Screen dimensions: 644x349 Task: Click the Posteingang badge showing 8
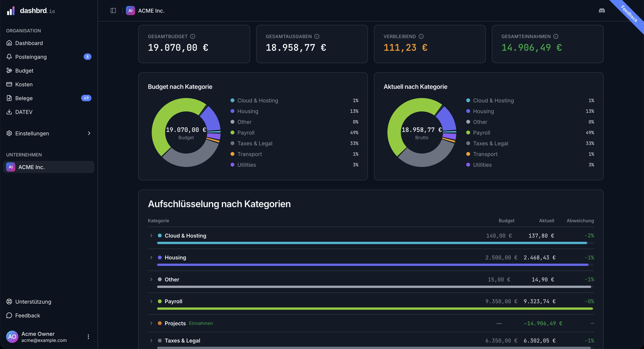point(87,57)
